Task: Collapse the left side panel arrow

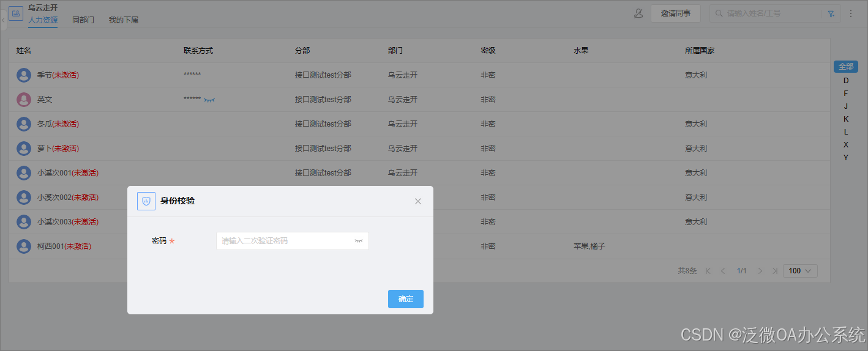Action: tap(3, 20)
